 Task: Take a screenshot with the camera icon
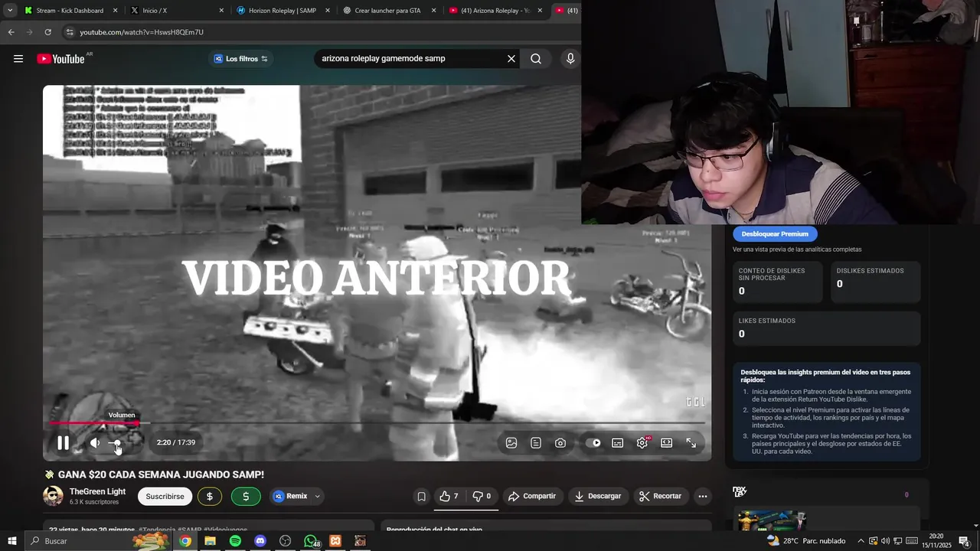click(x=560, y=442)
